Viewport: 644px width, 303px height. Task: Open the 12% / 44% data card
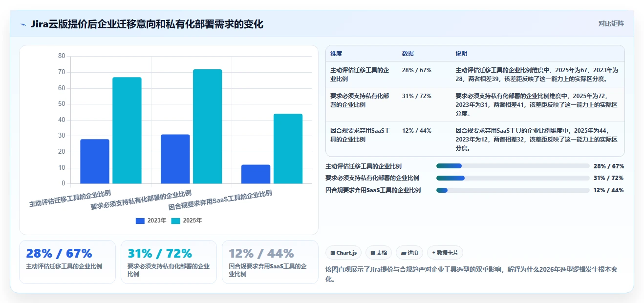(270, 262)
